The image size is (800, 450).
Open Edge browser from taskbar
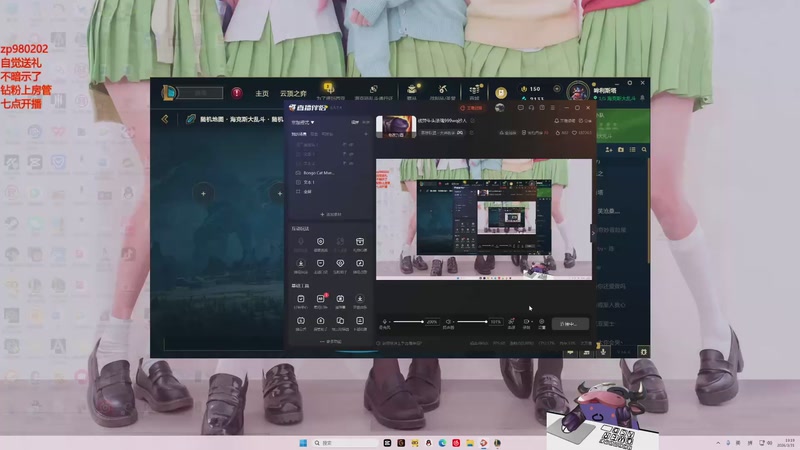click(x=442, y=443)
